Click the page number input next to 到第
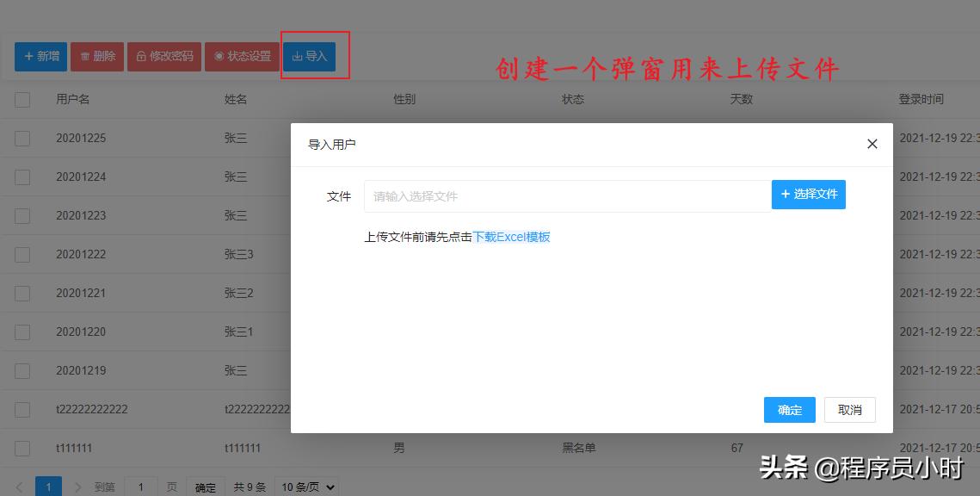Viewport: 980px width, 496px height. point(140,487)
